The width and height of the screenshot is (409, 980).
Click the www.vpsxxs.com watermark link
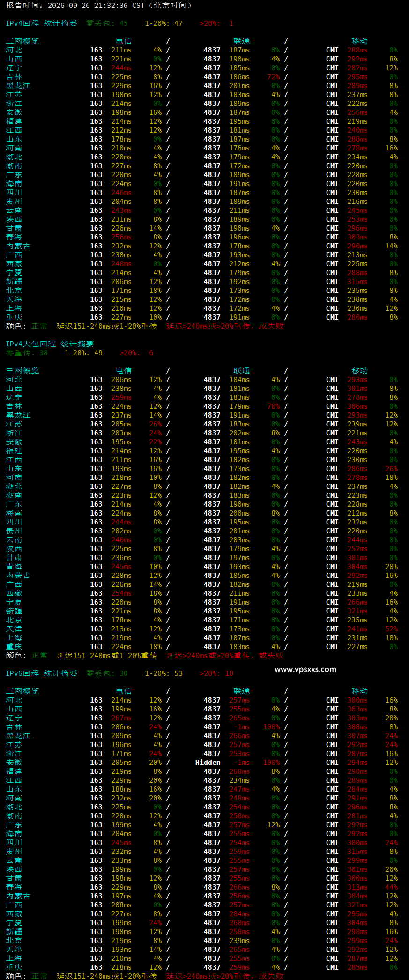305,669
